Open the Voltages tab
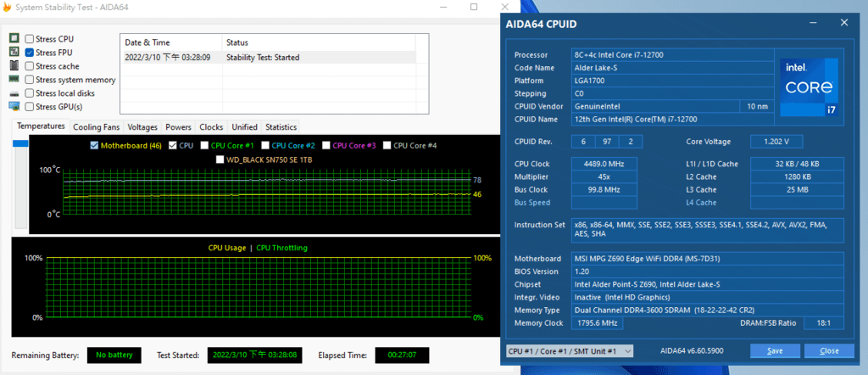This screenshot has width=868, height=375. pyautogui.click(x=142, y=127)
